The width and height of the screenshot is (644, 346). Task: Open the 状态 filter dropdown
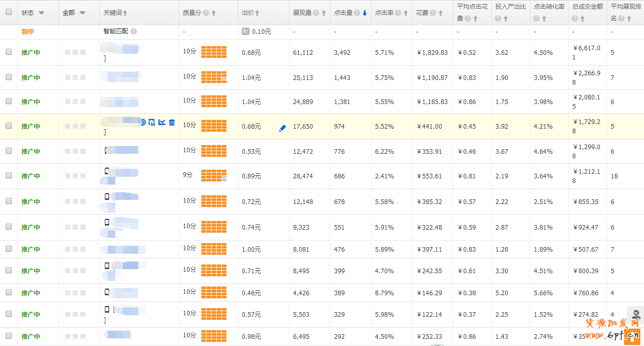pyautogui.click(x=41, y=13)
